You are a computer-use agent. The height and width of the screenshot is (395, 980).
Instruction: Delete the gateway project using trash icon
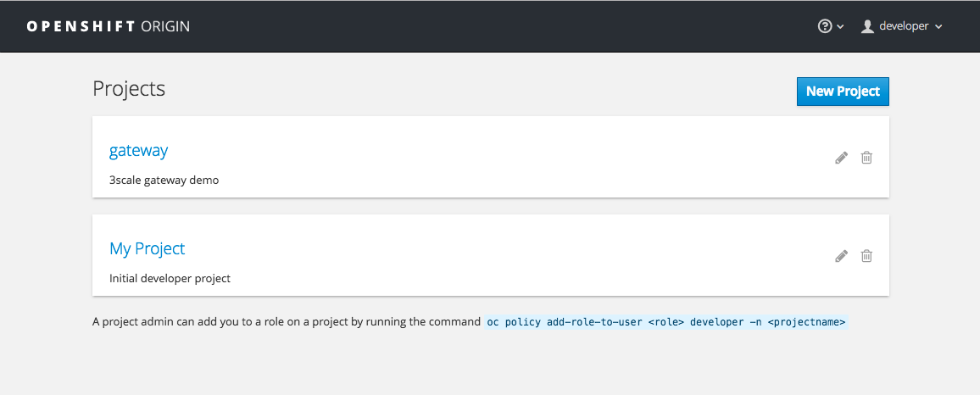[866, 158]
